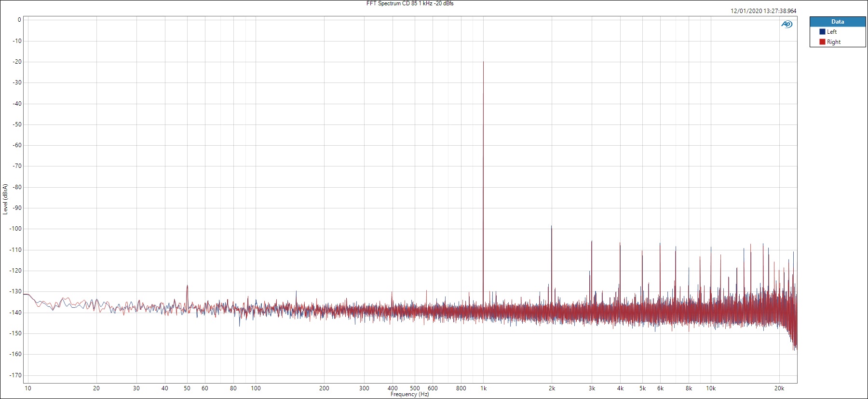868x399 pixels.
Task: Click the blue Left channel color swatch
Action: [822, 32]
